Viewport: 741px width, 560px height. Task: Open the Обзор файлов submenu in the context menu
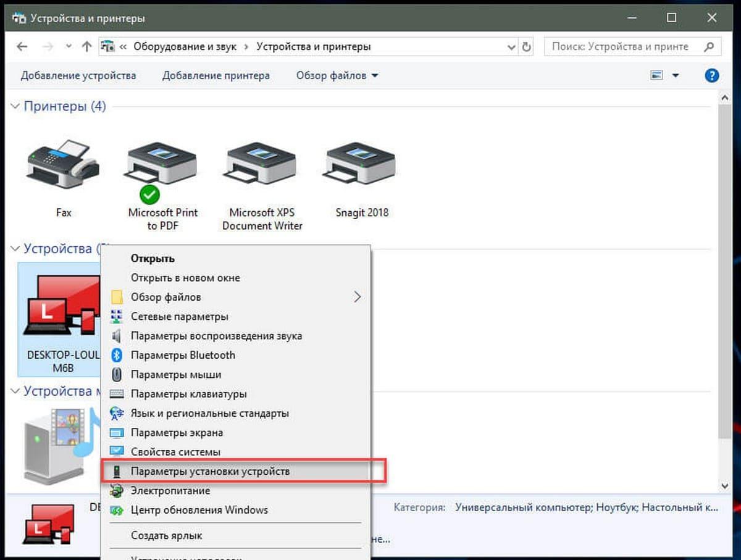click(235, 297)
